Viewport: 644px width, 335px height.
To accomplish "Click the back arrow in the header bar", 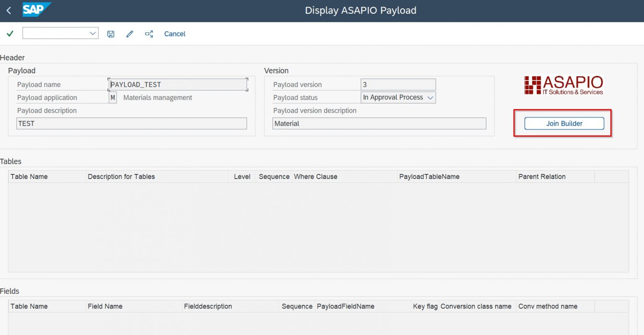I will [x=8, y=10].
